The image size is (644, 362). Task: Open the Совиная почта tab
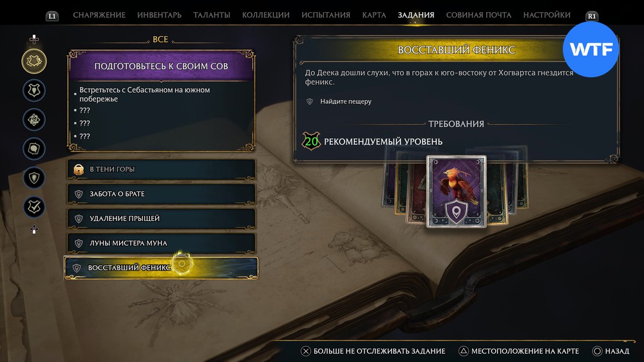(478, 15)
